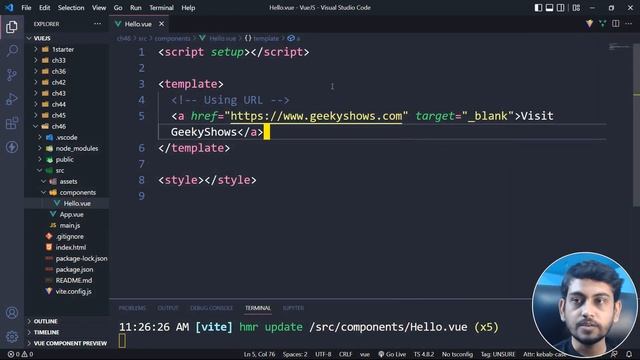Open the Selection menu
The height and width of the screenshot is (360, 640).
tap(71, 8)
